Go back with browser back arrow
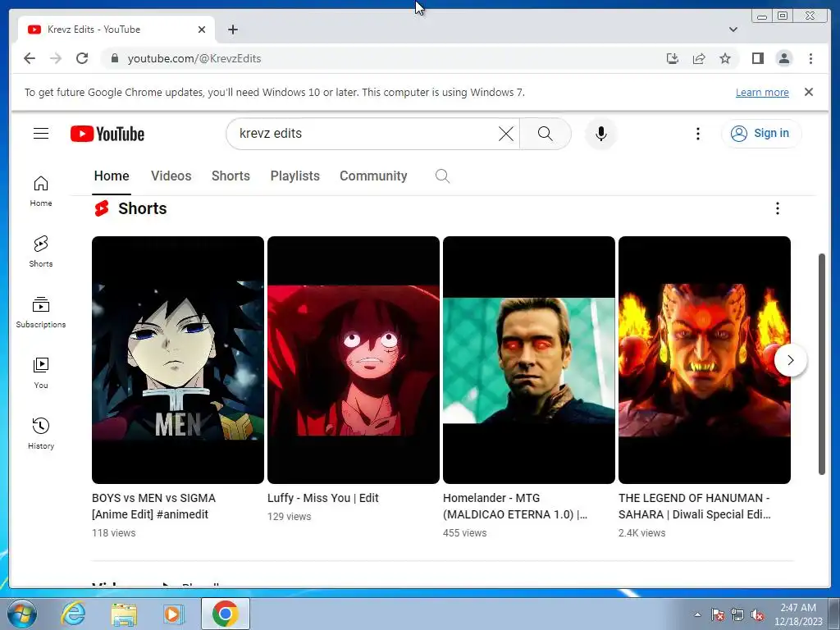This screenshot has width=840, height=630. pos(30,58)
